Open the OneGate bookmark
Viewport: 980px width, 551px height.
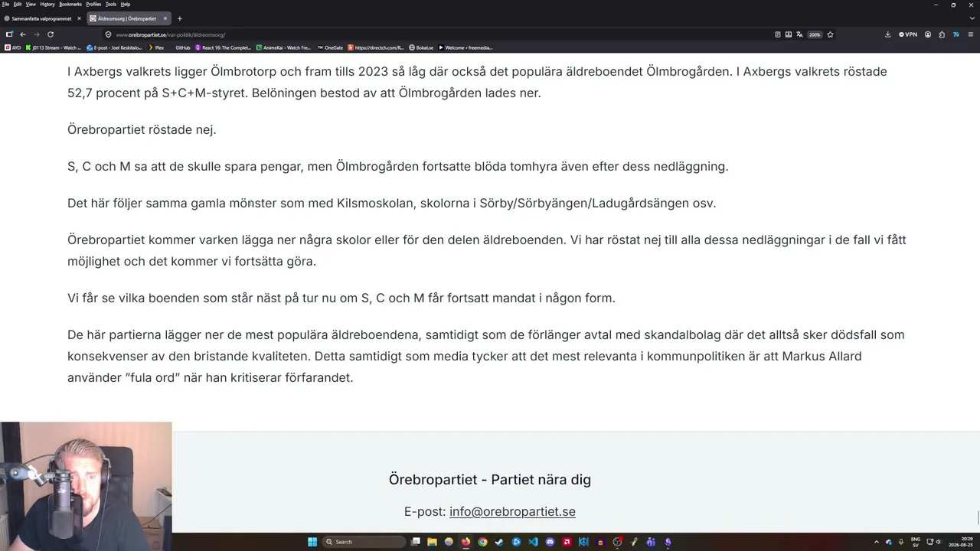(331, 47)
